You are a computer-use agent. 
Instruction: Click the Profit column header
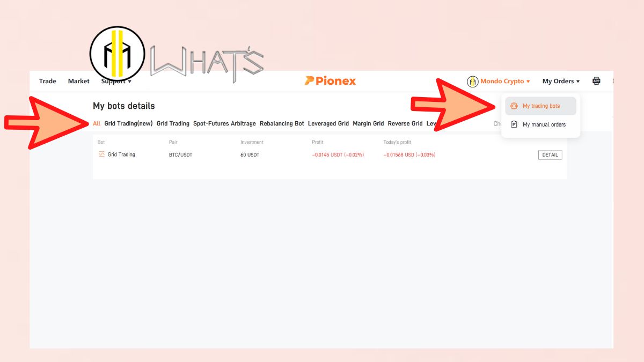[x=318, y=142]
